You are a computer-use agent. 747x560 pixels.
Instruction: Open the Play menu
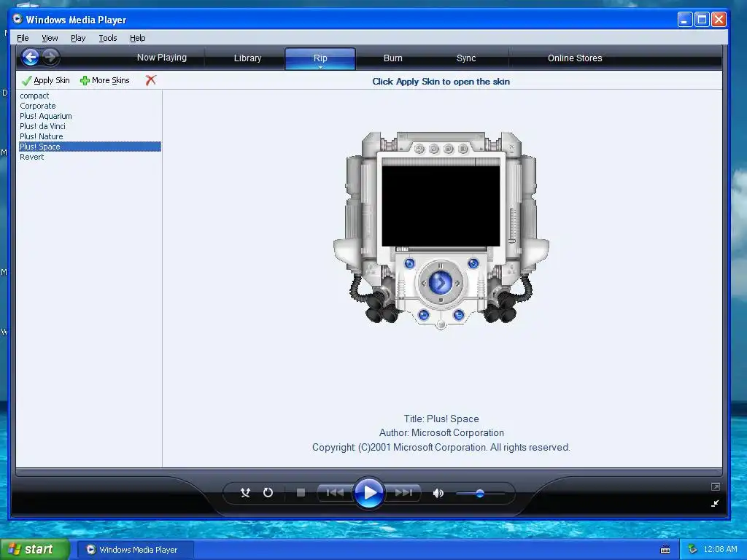(78, 38)
